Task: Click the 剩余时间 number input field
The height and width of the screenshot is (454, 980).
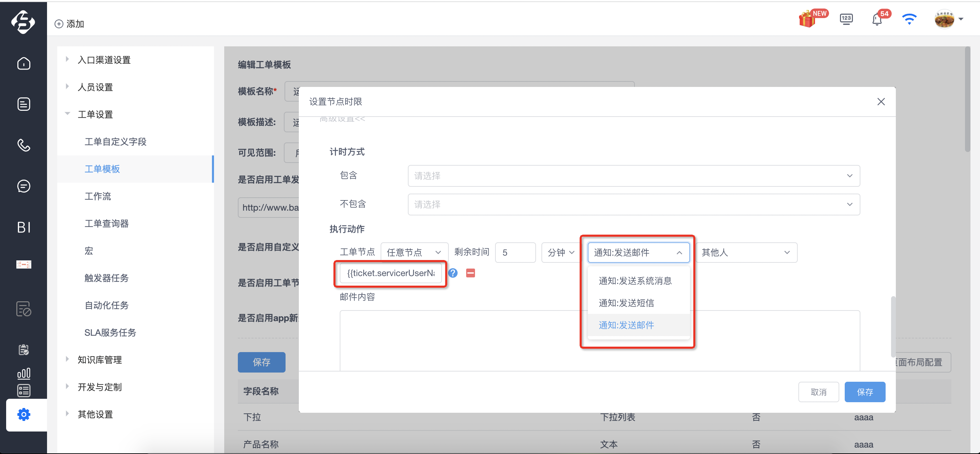Action: coord(515,252)
